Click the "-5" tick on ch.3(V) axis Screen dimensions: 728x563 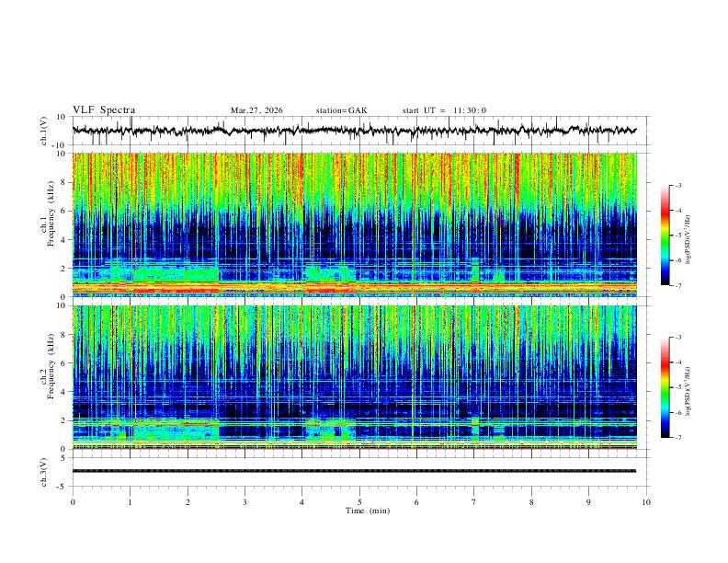[63, 487]
